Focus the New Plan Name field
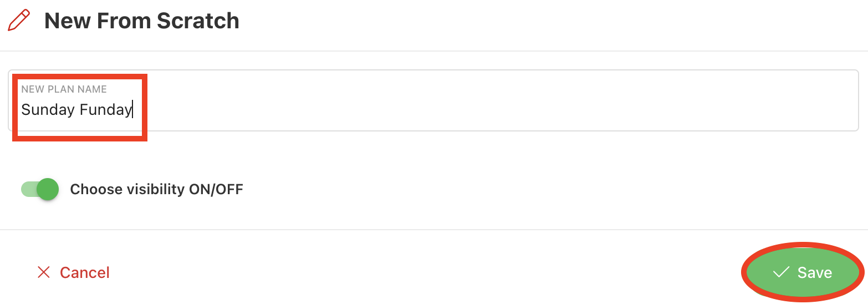The width and height of the screenshot is (868, 304). tap(433, 100)
